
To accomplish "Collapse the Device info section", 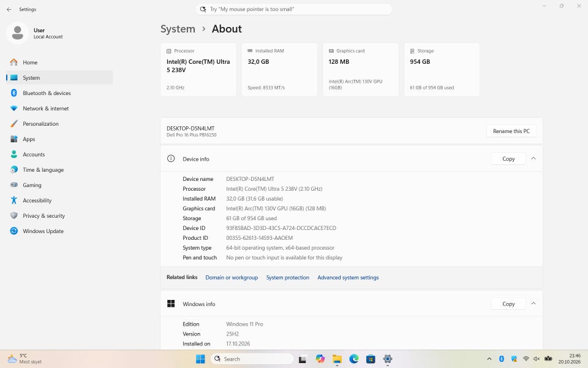I will point(533,159).
